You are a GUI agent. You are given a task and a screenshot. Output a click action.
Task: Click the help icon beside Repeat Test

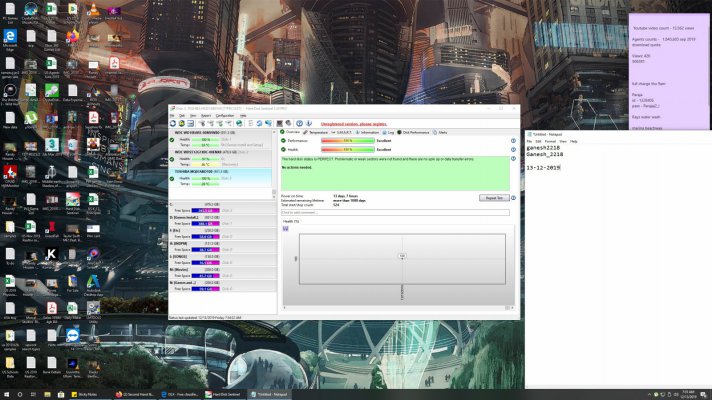tap(513, 198)
